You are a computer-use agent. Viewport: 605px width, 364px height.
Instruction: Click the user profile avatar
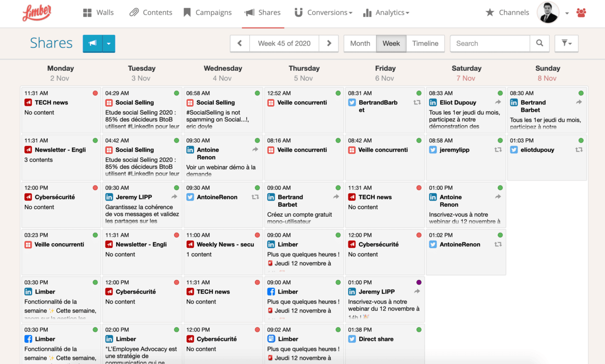pyautogui.click(x=548, y=13)
